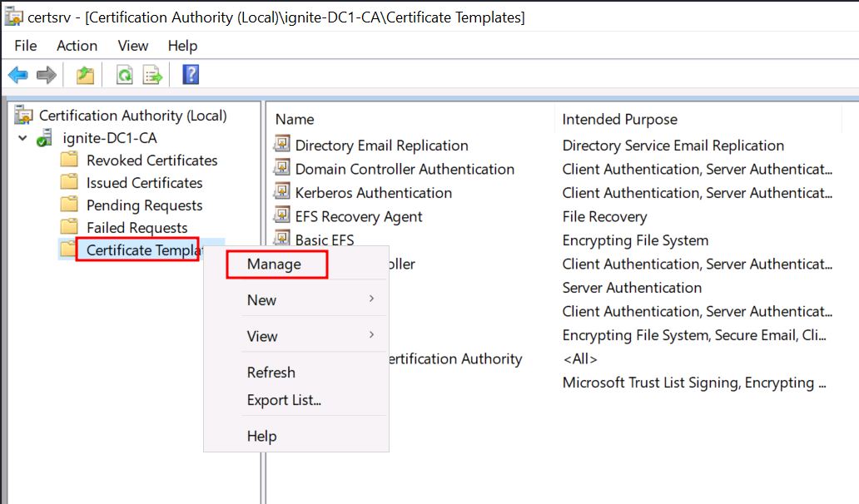The height and width of the screenshot is (504, 859).
Task: Select the EFS Recovery Agent template name
Action: pyautogui.click(x=359, y=217)
